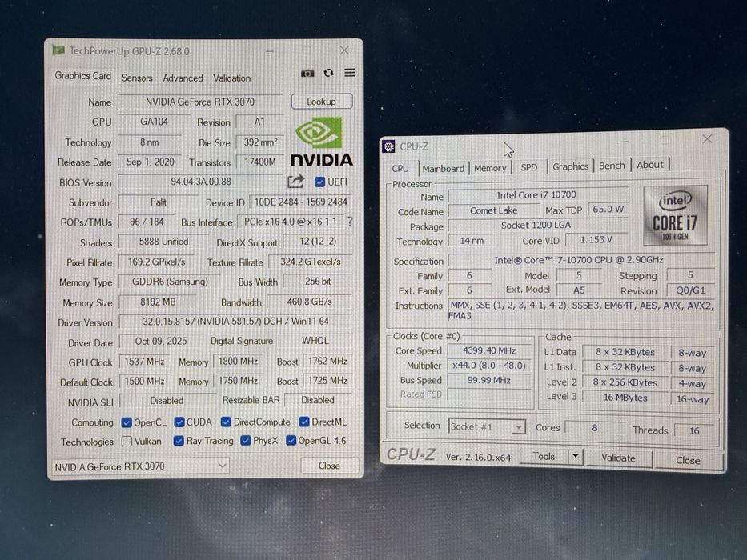Switch to the Mainboard tab

click(443, 168)
